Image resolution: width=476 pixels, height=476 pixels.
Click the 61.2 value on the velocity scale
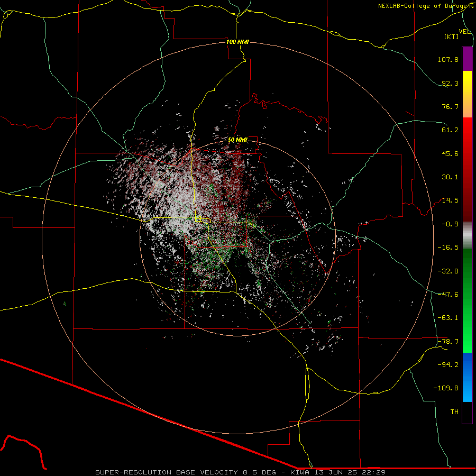450,130
